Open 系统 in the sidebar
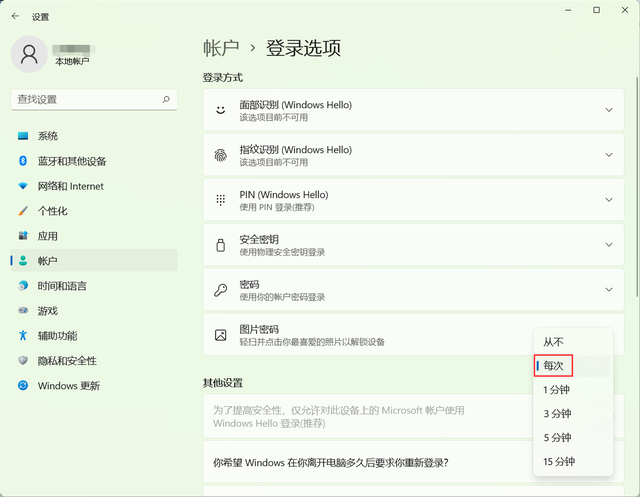This screenshot has height=497, width=640. coord(94,136)
